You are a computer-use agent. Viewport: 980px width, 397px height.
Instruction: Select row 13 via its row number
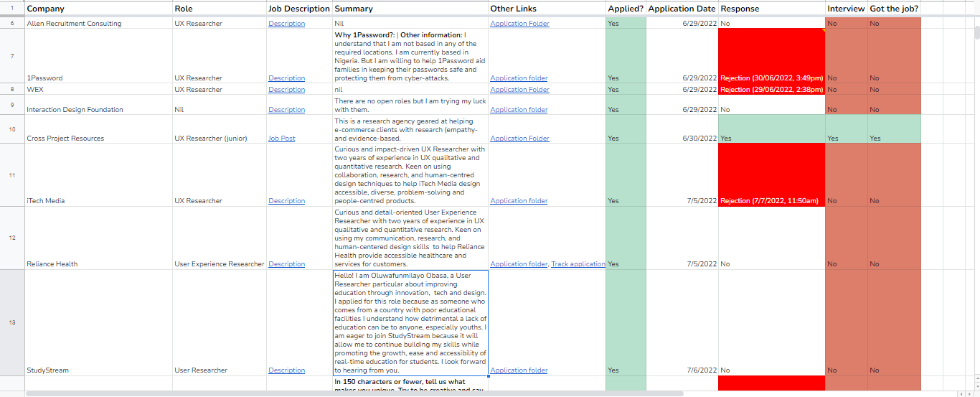(12, 323)
